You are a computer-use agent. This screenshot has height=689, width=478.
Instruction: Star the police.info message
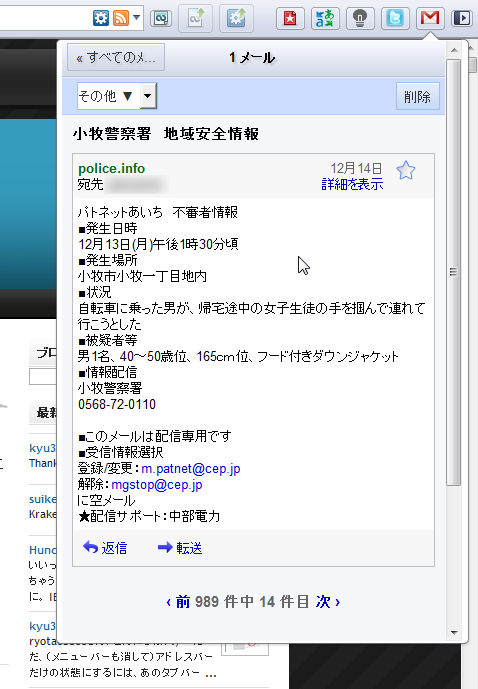406,171
